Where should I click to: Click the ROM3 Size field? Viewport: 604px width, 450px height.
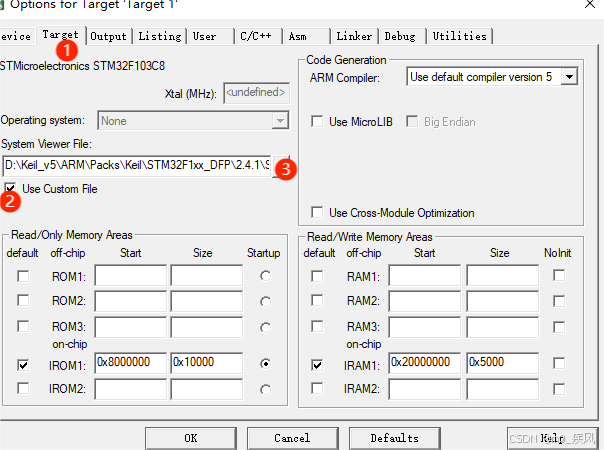pyautogui.click(x=207, y=327)
